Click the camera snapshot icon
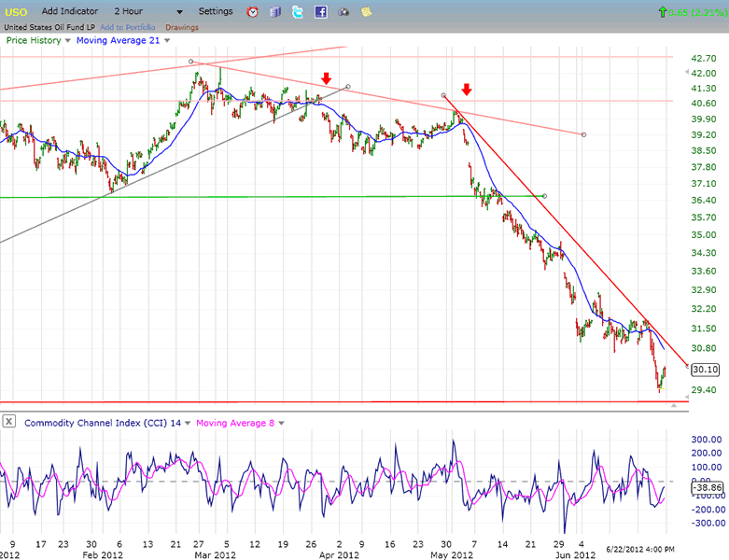729x560 pixels. pos(343,12)
